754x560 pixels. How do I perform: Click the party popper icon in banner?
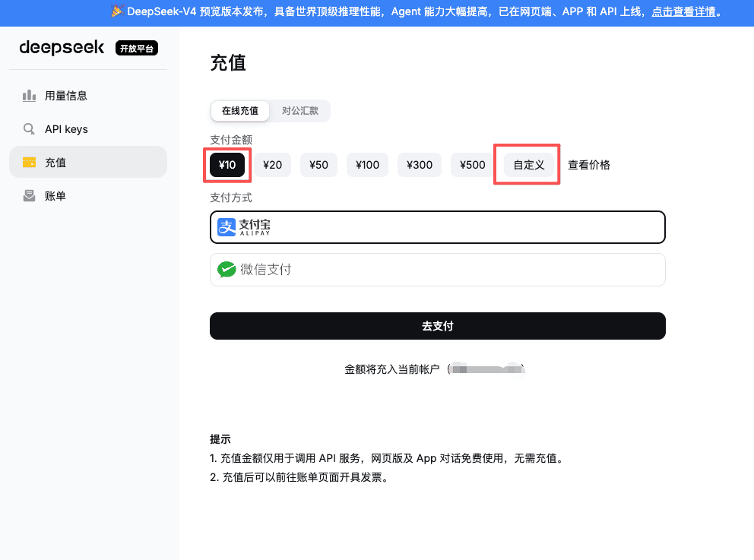117,11
